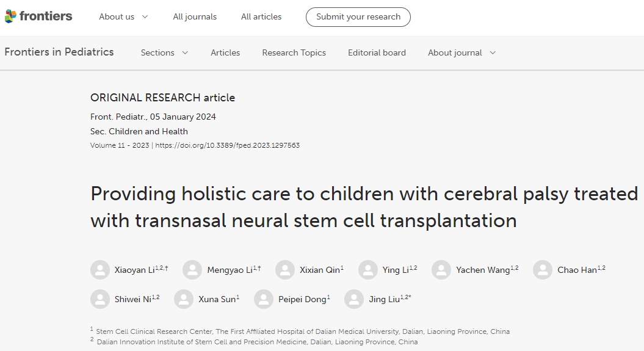
Task: Open the Research Topics menu item
Action: coord(294,53)
